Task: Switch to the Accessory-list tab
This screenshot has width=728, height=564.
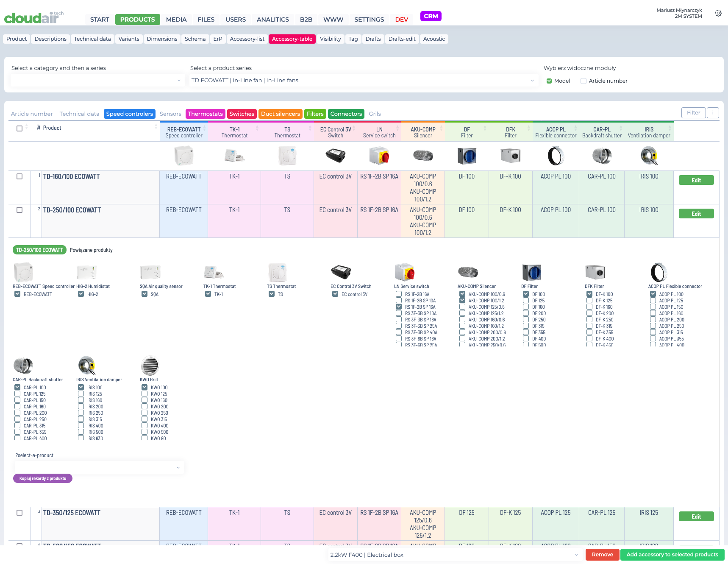Action: 247,39
